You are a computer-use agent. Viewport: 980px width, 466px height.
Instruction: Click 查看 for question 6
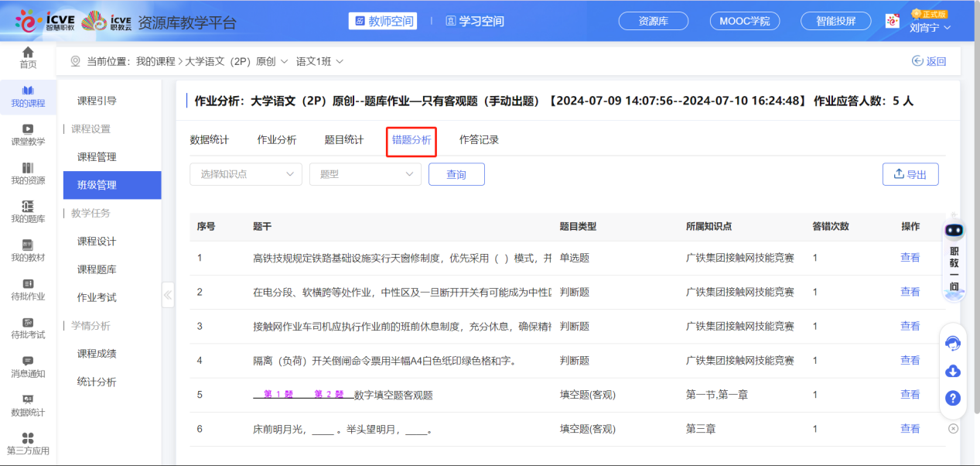[910, 429]
